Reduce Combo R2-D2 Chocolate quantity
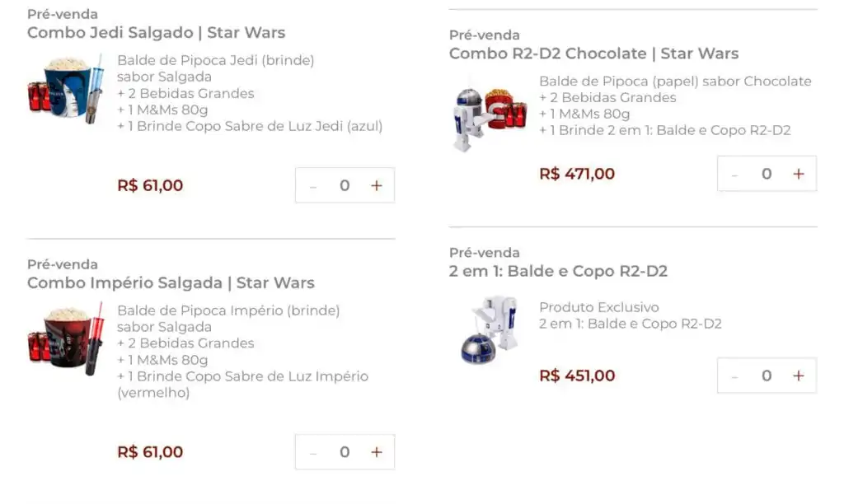The image size is (844, 504). point(734,175)
